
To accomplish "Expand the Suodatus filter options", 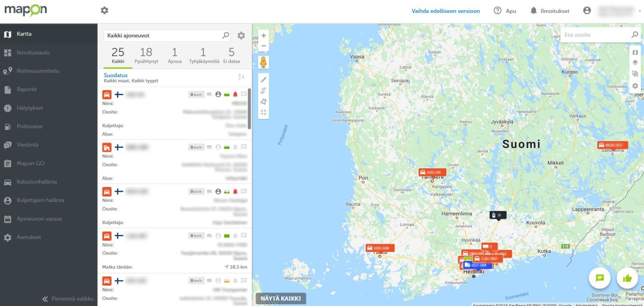I will pos(116,76).
